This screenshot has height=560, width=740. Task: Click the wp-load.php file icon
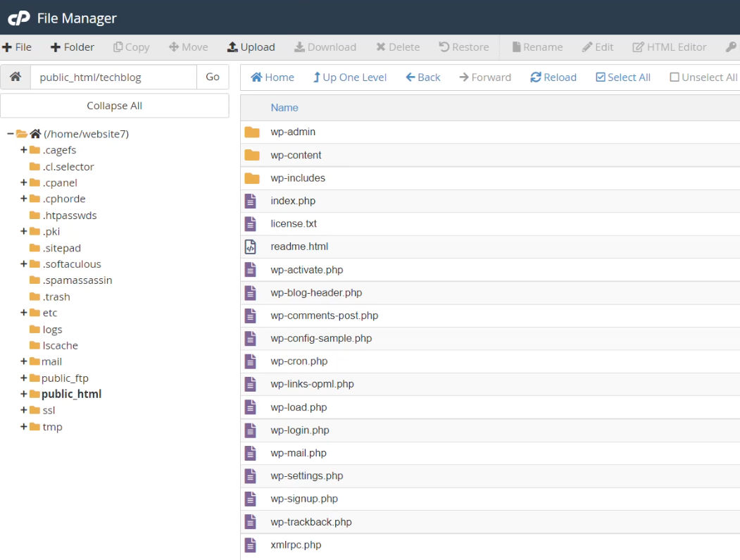[x=251, y=407]
